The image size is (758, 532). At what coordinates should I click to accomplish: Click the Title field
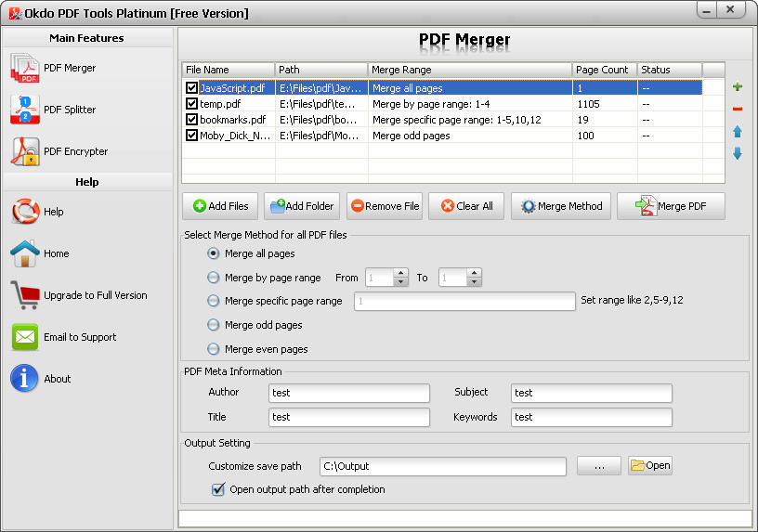(x=349, y=417)
